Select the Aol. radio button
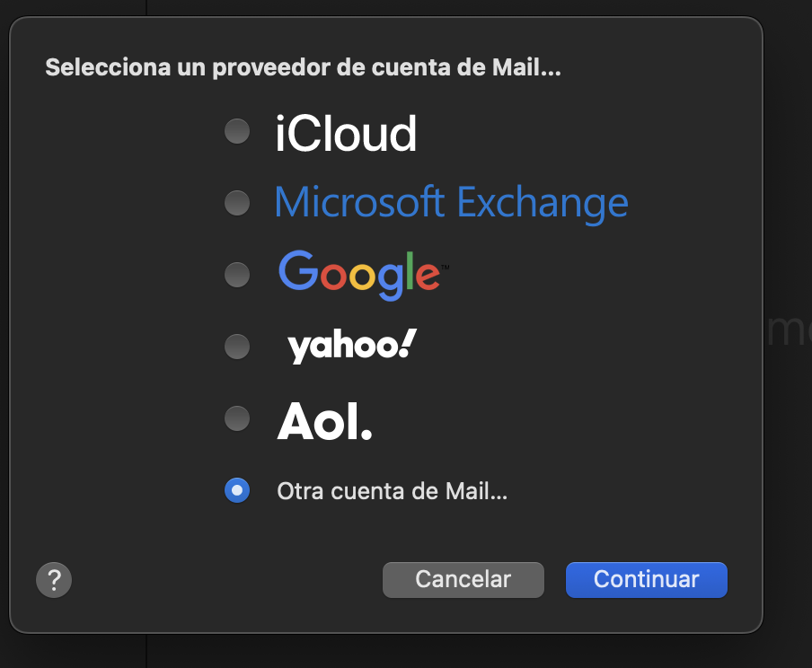The height and width of the screenshot is (668, 812). (x=236, y=417)
